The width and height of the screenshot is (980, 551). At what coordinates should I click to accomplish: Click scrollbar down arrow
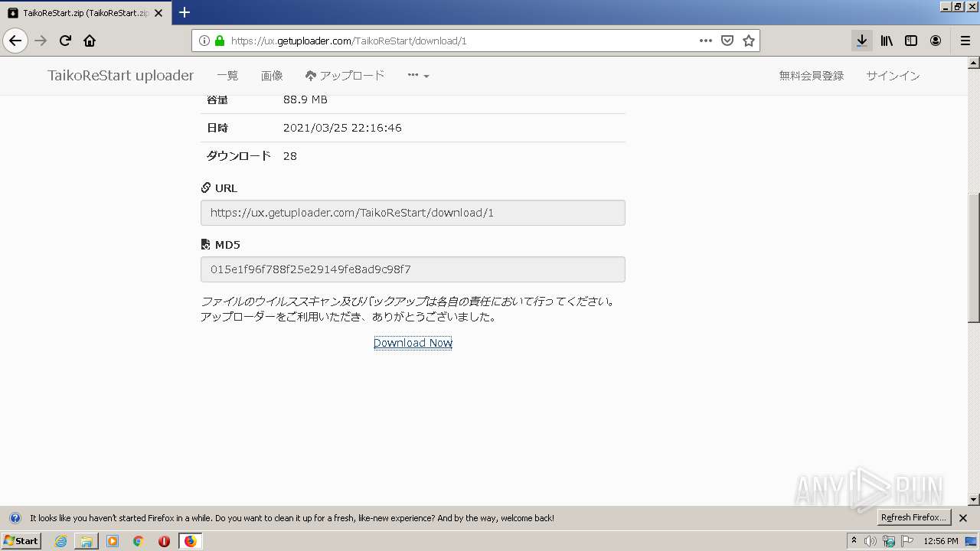click(x=974, y=500)
